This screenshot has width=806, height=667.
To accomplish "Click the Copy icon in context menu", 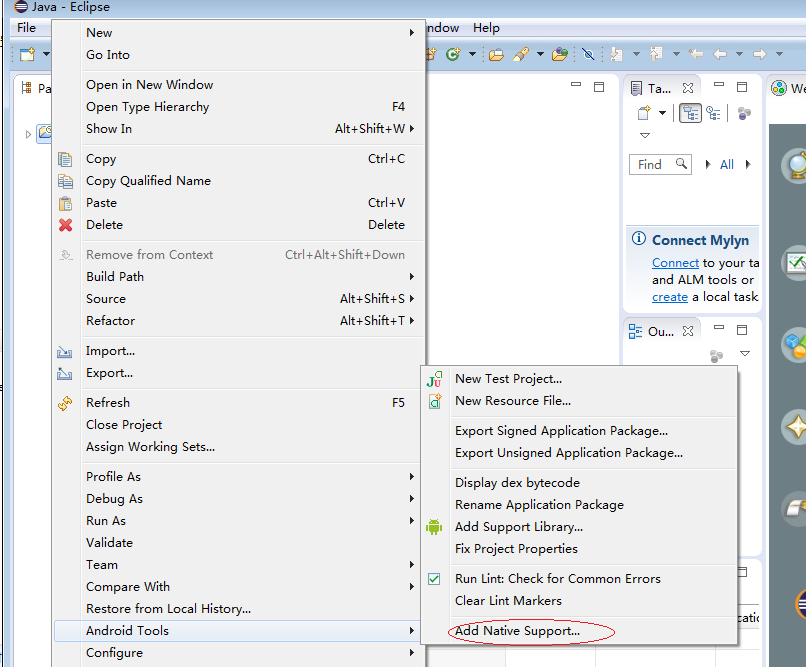I will pyautogui.click(x=66, y=159).
